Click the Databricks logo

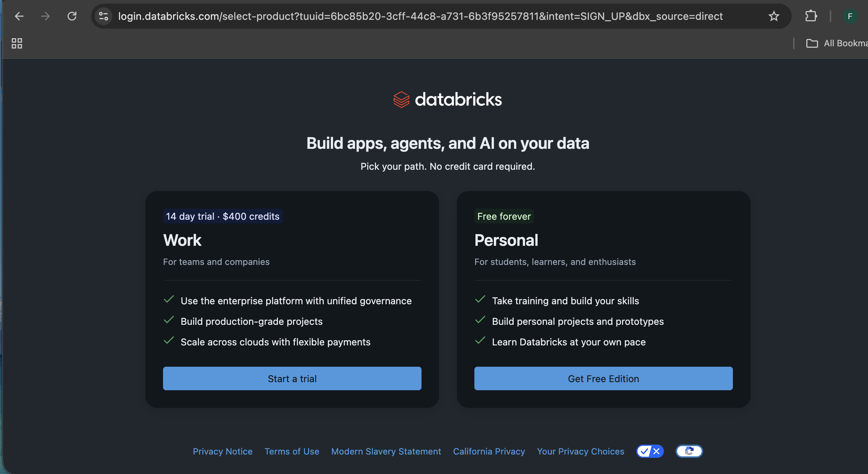448,99
